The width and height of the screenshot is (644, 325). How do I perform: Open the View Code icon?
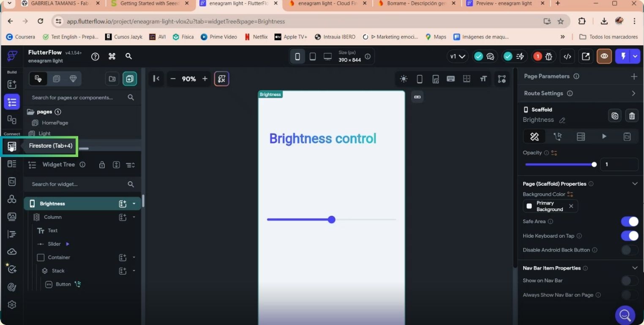[568, 56]
